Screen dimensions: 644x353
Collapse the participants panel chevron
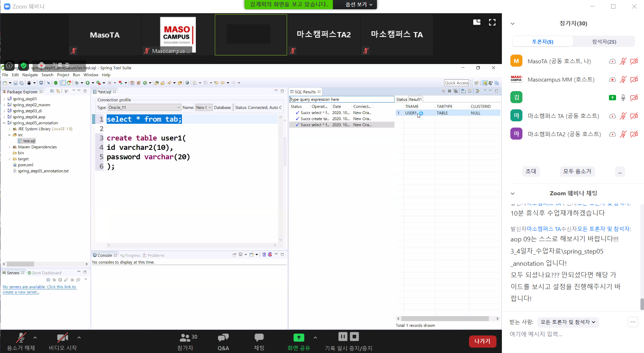pos(513,24)
